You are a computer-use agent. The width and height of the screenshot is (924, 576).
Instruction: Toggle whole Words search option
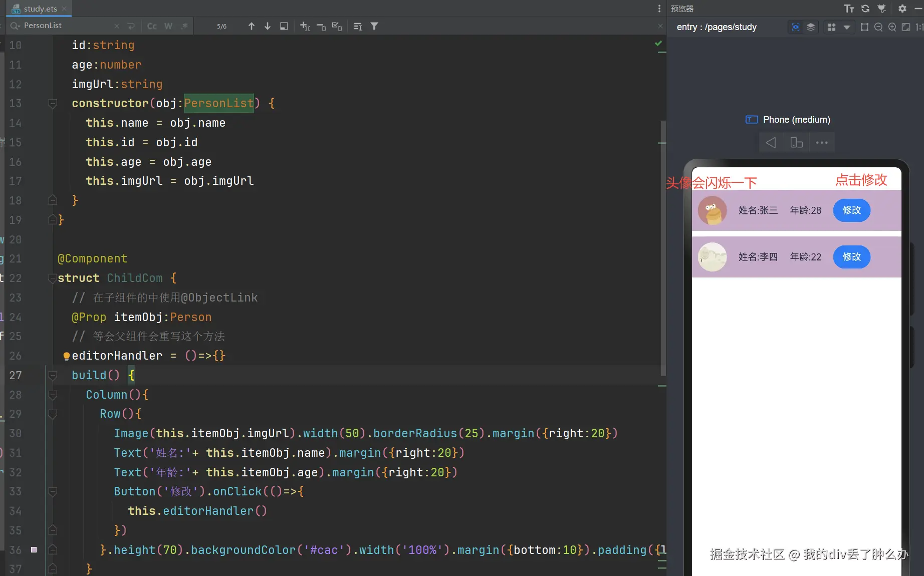click(x=168, y=26)
